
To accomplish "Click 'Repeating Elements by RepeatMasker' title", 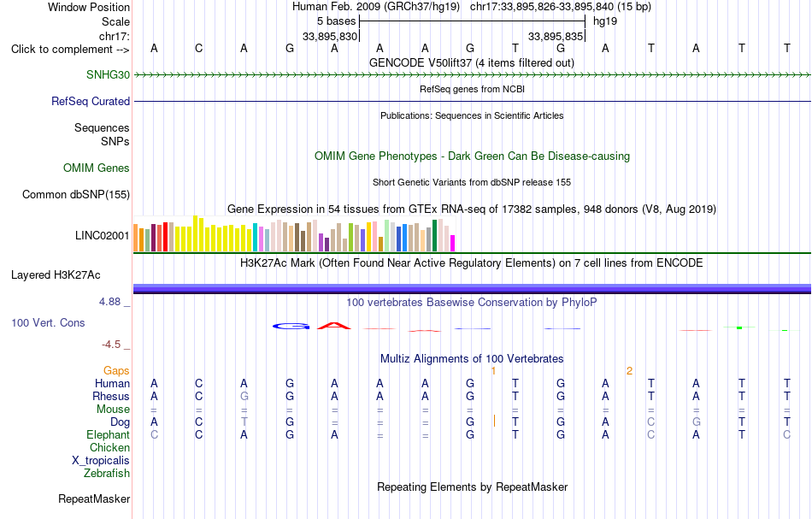I will click(472, 487).
